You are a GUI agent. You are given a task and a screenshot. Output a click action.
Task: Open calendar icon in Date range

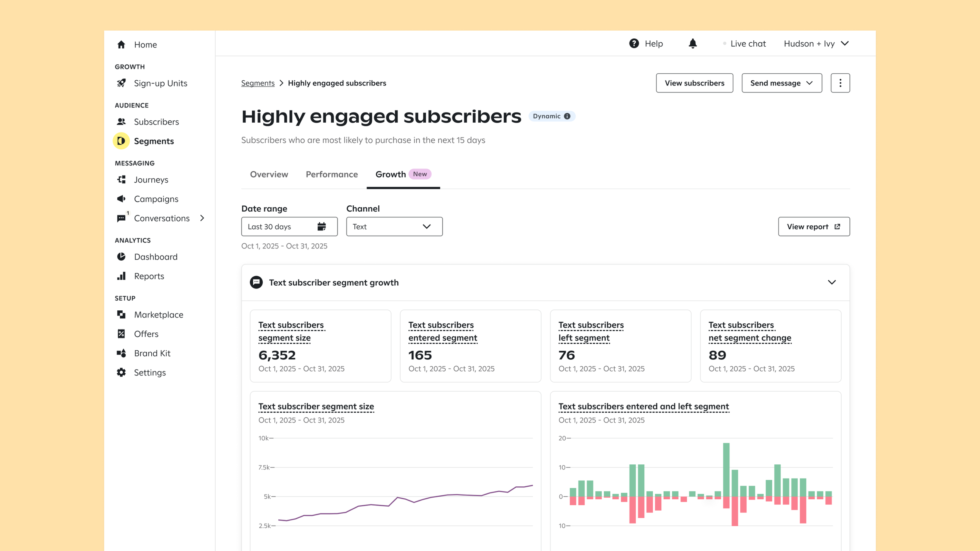(x=321, y=227)
